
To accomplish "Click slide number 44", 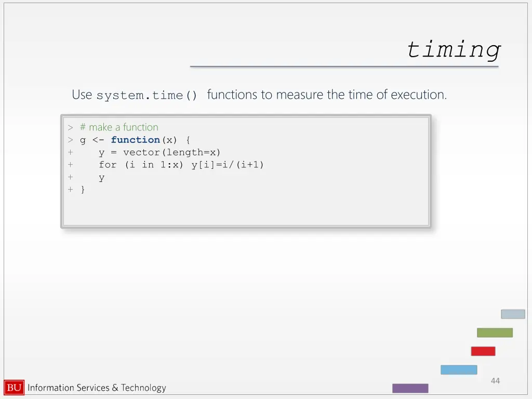I will click(x=495, y=381).
